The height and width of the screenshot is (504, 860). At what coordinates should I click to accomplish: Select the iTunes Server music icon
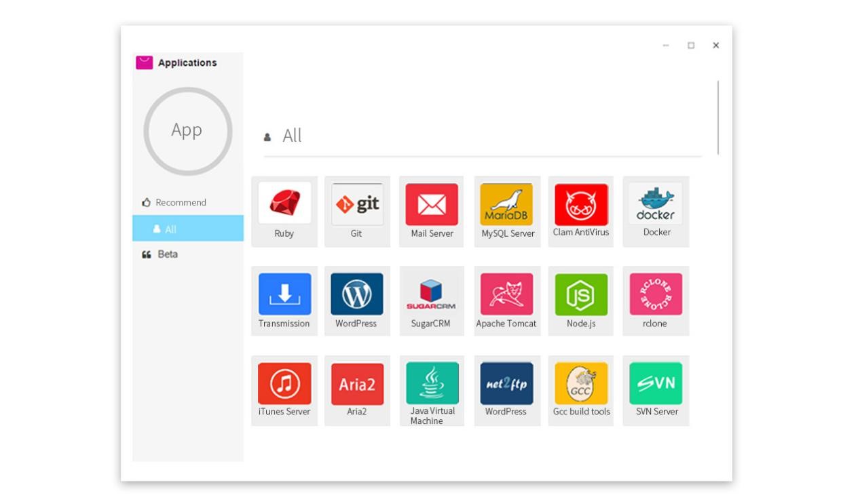(284, 383)
